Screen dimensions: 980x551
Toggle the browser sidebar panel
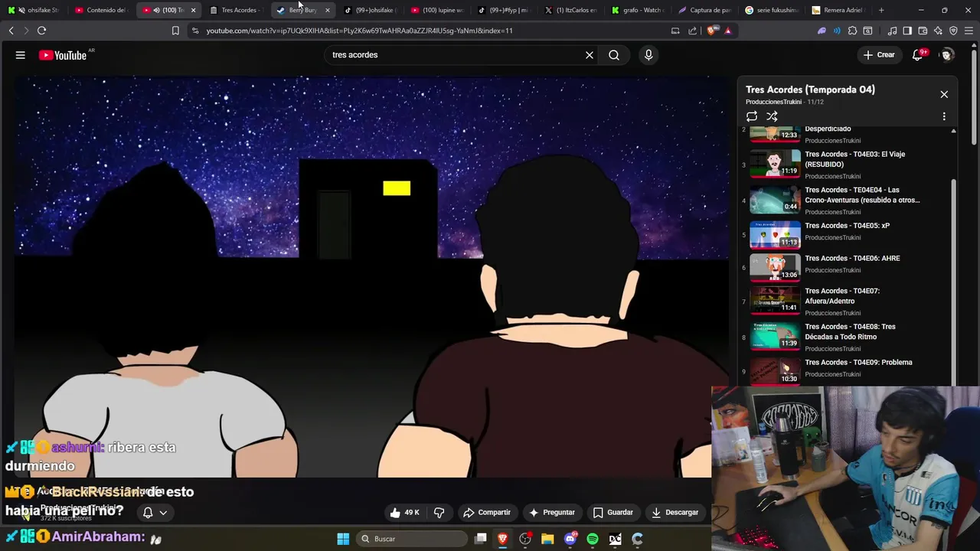tap(907, 31)
